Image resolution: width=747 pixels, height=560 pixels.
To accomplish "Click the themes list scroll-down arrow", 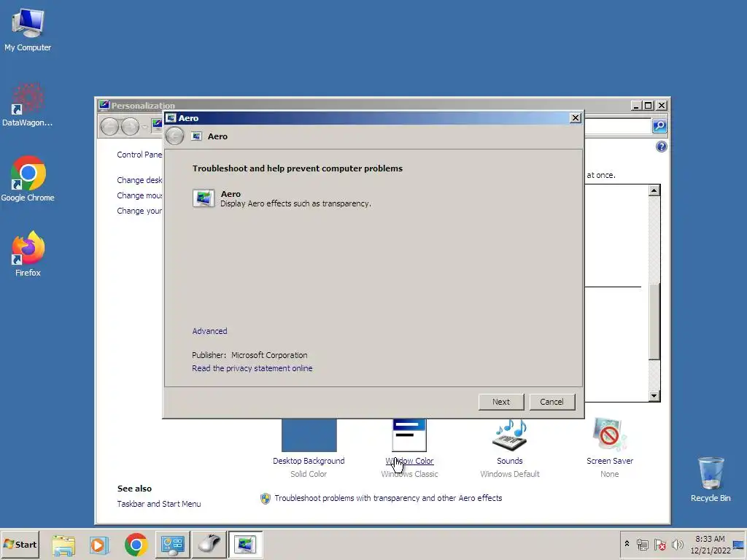I will point(654,396).
